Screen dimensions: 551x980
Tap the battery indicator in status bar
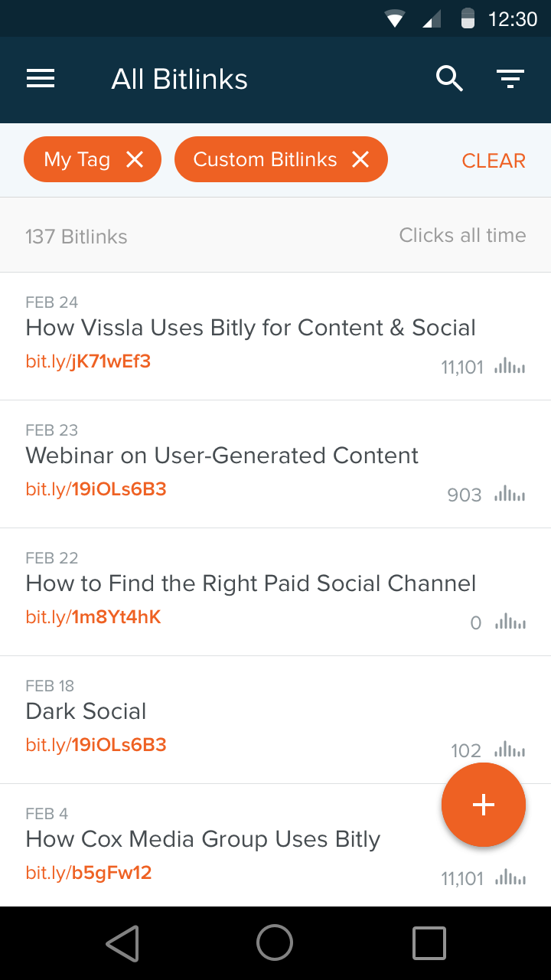tap(465, 19)
